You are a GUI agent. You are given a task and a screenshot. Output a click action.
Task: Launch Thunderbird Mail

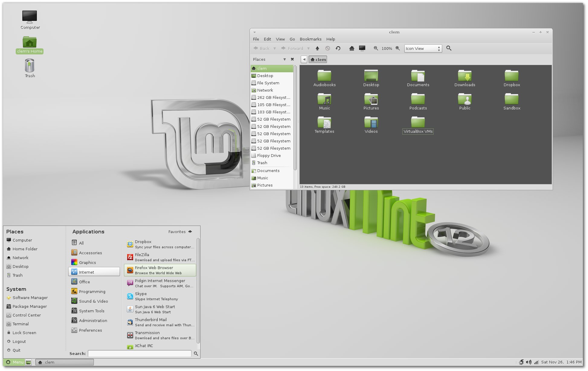click(x=160, y=322)
